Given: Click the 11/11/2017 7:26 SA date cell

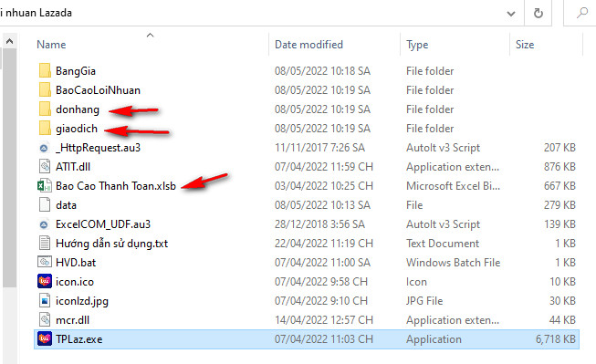Looking at the screenshot, I should click(x=319, y=148).
